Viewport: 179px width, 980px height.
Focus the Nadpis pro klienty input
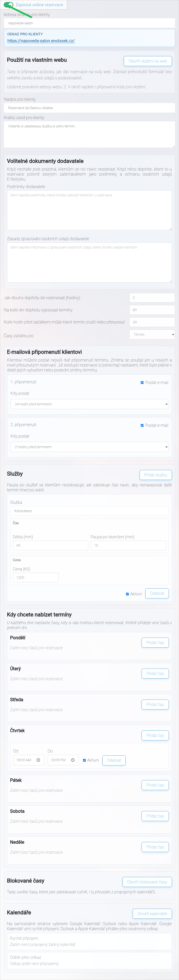click(x=89, y=108)
